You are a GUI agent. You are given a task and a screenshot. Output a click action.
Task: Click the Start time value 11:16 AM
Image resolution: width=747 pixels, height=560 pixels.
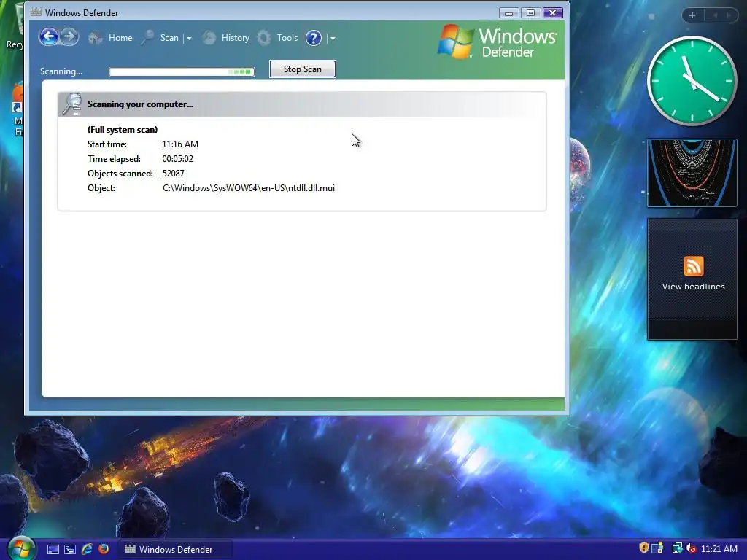[180, 144]
